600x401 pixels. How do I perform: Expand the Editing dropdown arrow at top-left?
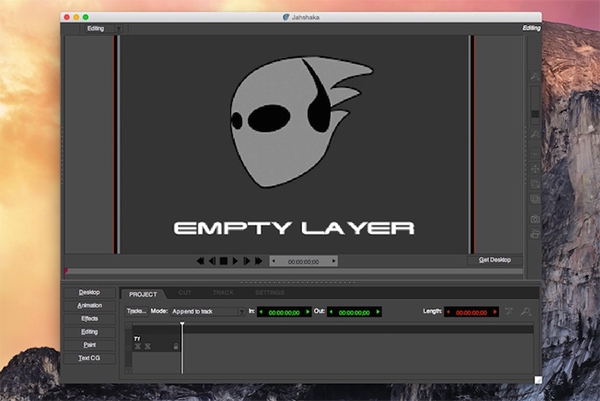click(119, 29)
